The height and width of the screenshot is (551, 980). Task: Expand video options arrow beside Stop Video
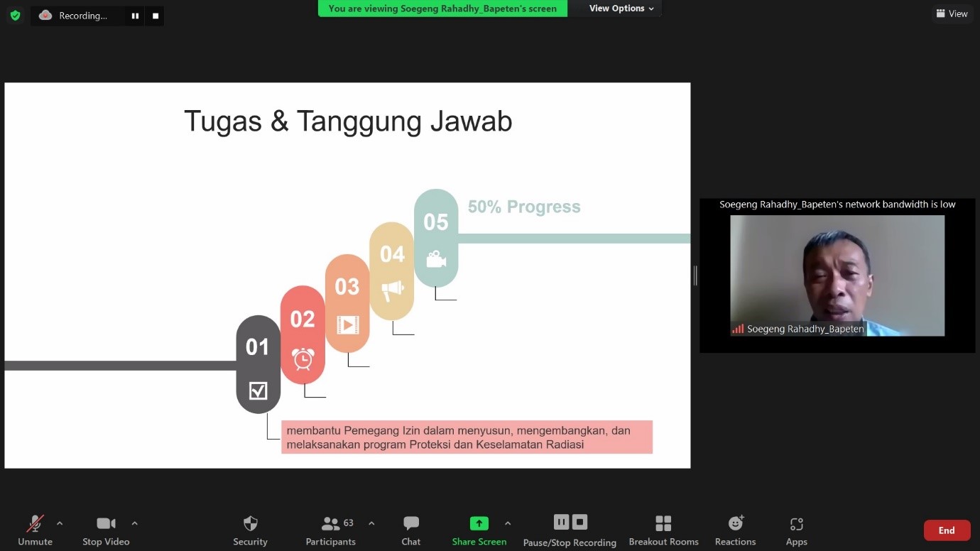click(x=134, y=523)
